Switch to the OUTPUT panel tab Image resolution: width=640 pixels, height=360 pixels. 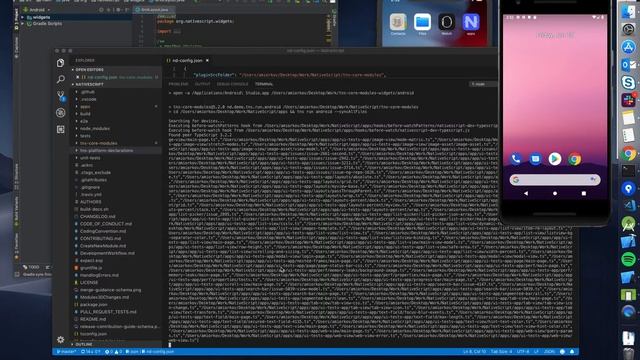click(x=202, y=84)
